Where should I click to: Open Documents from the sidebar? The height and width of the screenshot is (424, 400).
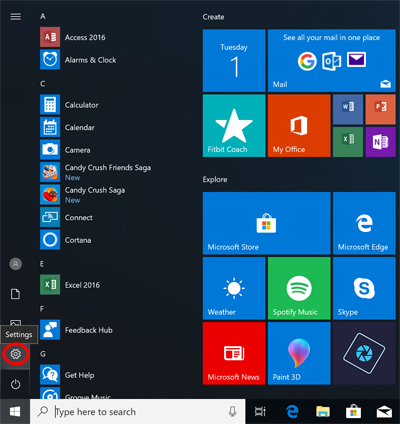pyautogui.click(x=15, y=294)
